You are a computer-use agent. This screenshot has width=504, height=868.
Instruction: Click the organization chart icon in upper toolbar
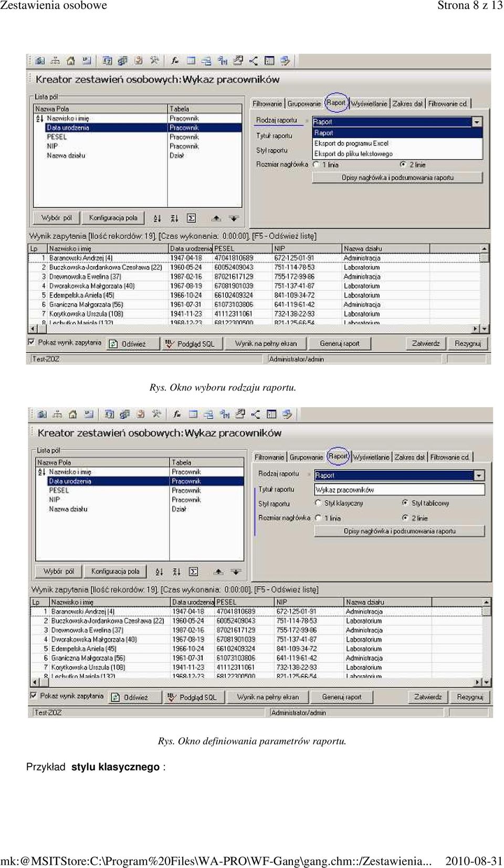(55, 61)
